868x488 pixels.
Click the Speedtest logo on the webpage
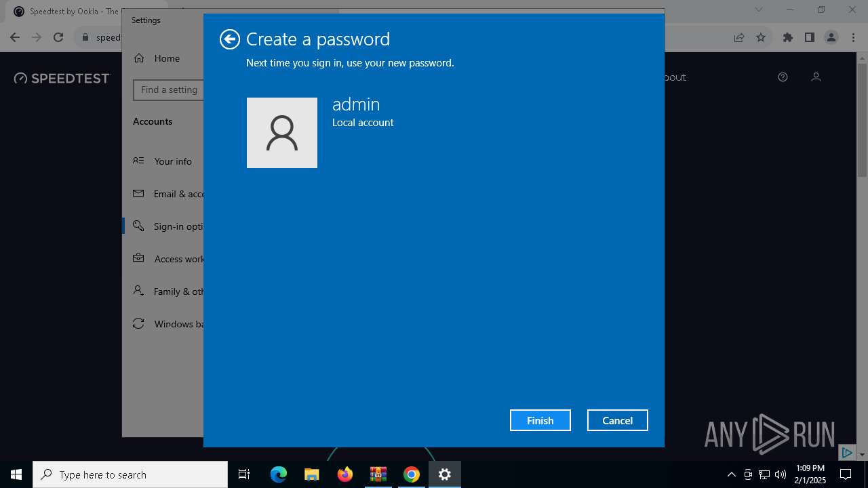tap(62, 79)
